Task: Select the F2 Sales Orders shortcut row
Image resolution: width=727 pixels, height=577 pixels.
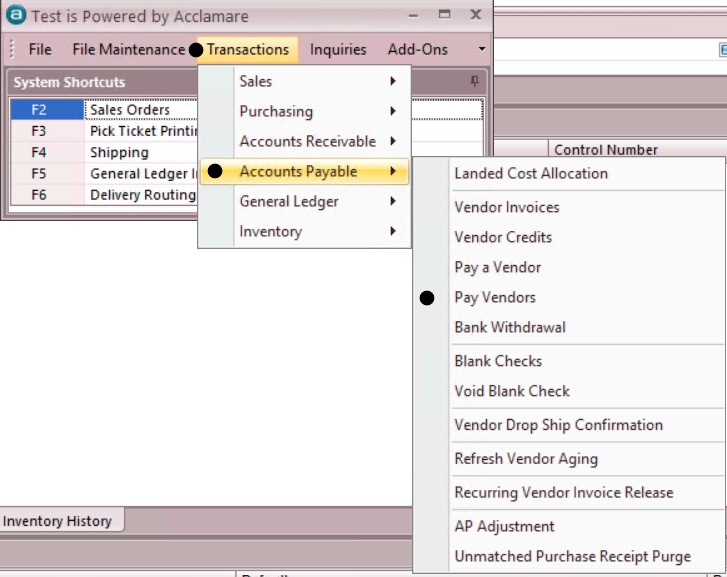Action: (130, 110)
